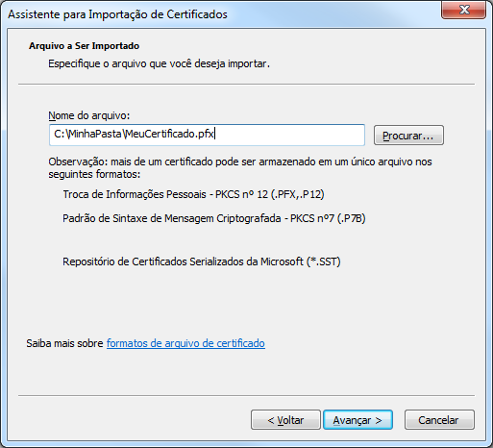Click the Arquivo a Ser Importado heading
The image size is (493, 448).
click(84, 46)
